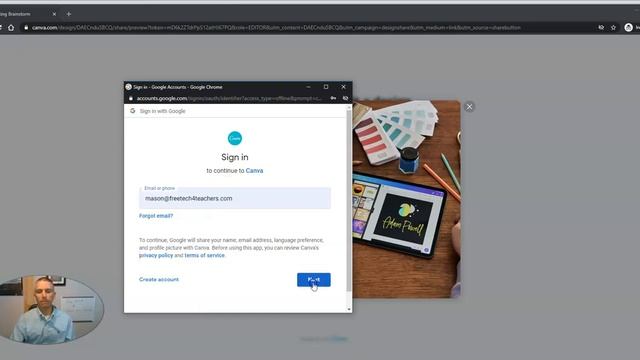Focus the Email or phone field
Viewport: 640px width, 360px height.
pos(235,198)
